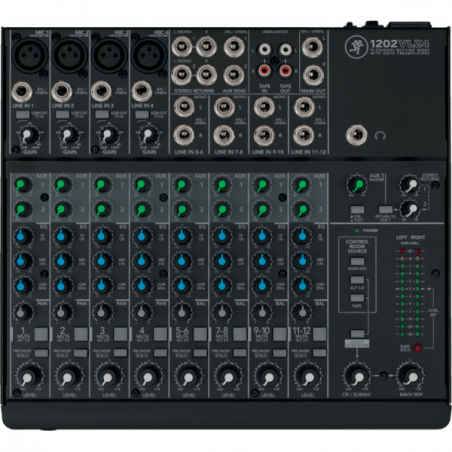Click channel 2 HI EQ blue knob
Screen dimensions: 452x452
pos(62,236)
